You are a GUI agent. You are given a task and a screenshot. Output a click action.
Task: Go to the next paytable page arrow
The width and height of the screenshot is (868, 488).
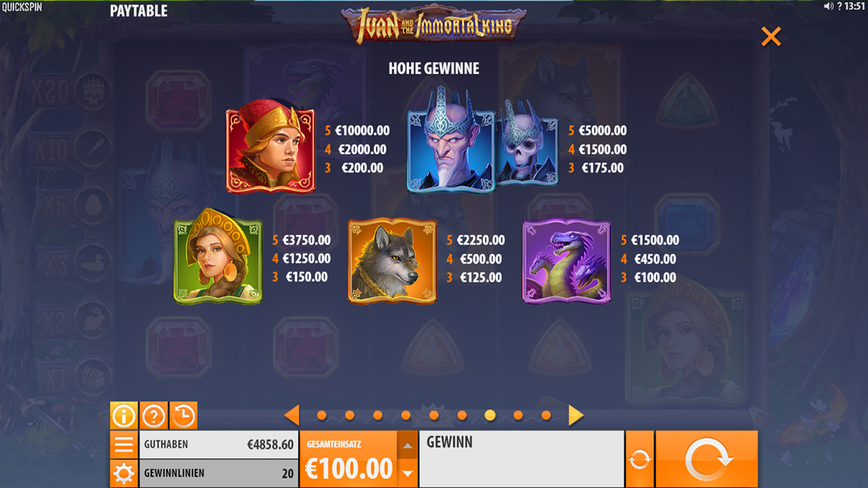(576, 415)
